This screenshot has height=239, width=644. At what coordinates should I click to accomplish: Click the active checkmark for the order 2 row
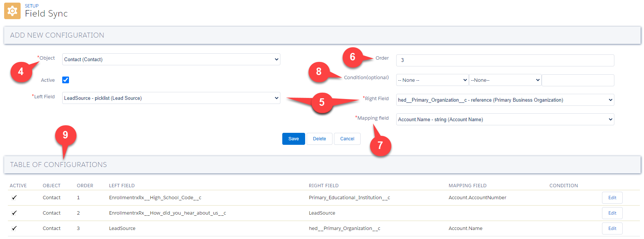(x=14, y=213)
